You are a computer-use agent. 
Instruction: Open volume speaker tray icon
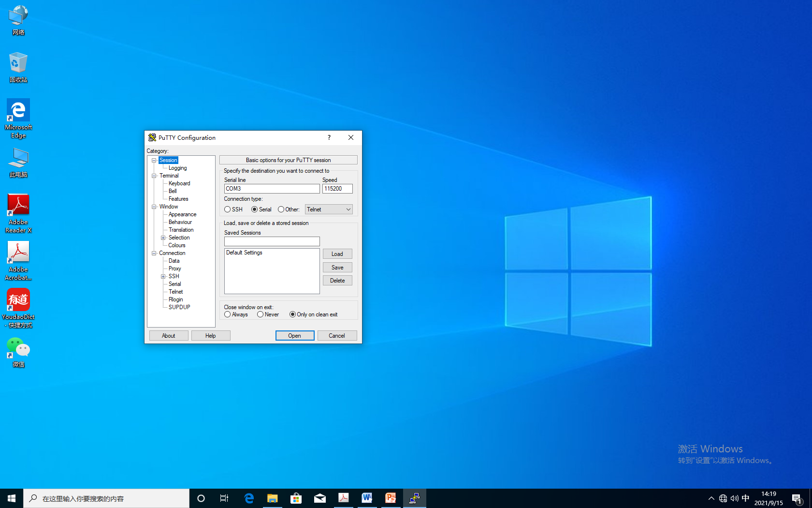point(735,498)
